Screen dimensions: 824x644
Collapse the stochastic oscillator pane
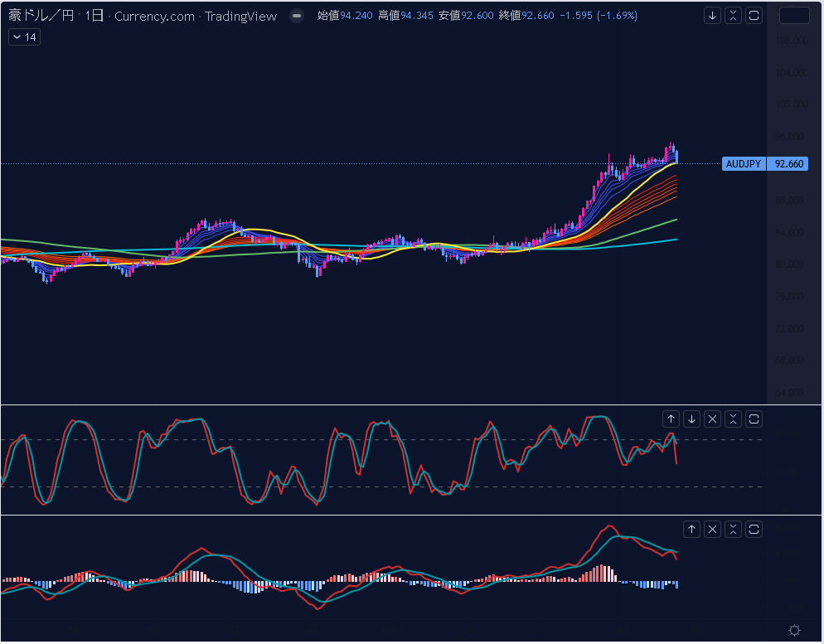733,419
